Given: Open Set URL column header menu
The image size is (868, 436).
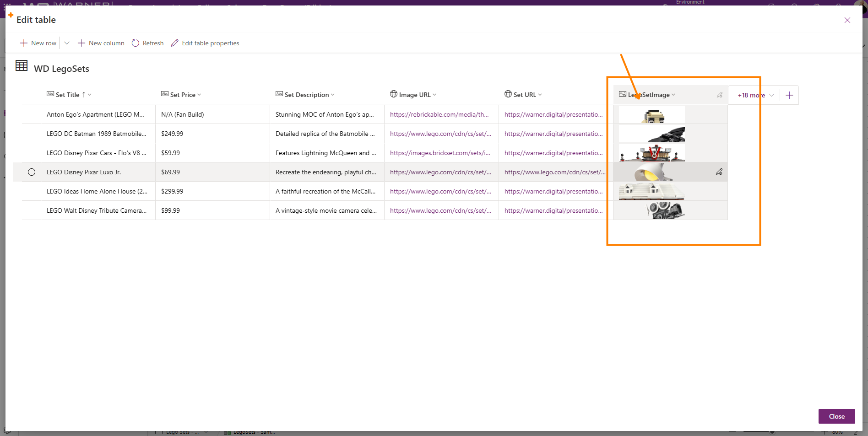Looking at the screenshot, I should 540,95.
